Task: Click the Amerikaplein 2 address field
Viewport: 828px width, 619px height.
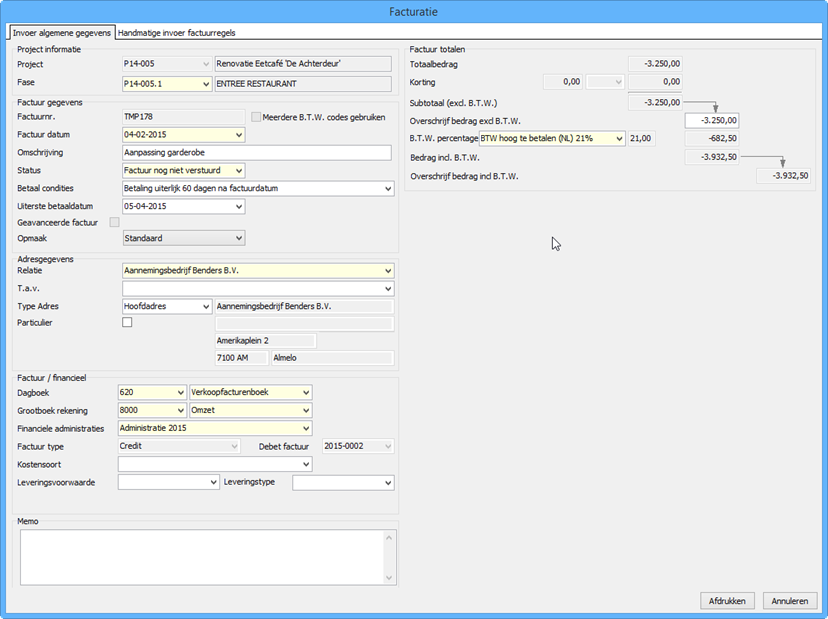Action: click(x=266, y=341)
